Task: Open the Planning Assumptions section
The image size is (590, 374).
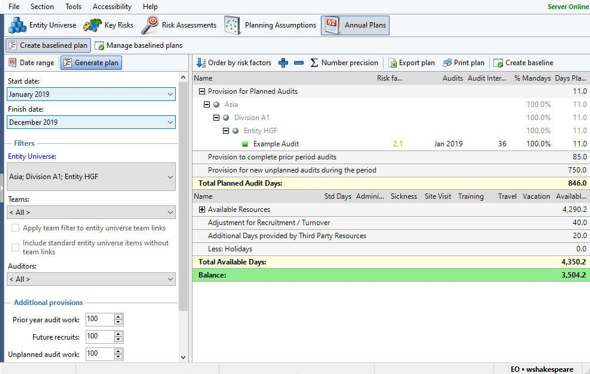Action: 270,25
